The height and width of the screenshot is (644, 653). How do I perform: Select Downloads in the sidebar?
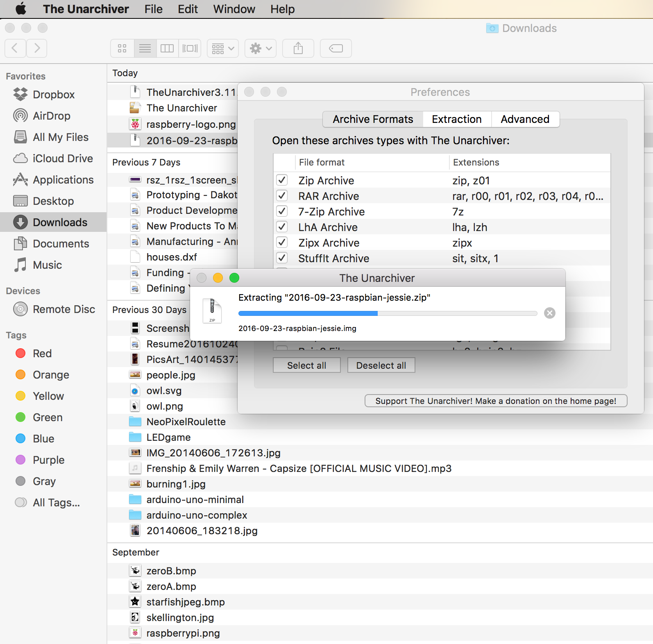(53, 222)
